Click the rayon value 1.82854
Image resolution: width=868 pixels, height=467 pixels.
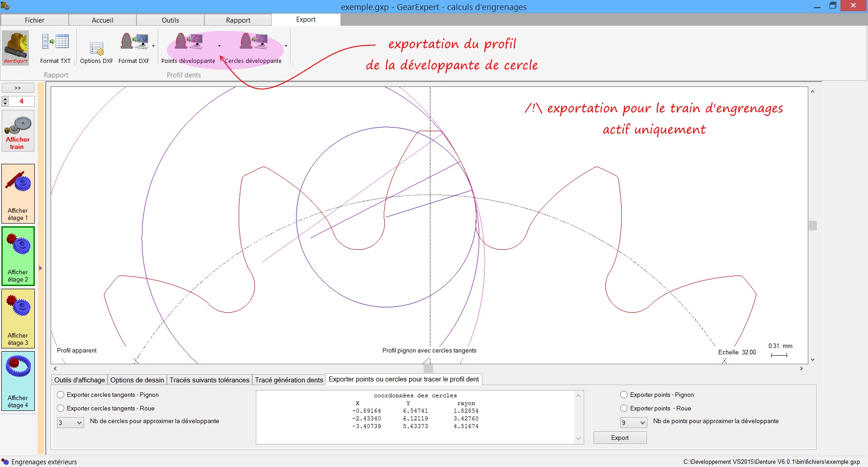(x=466, y=411)
